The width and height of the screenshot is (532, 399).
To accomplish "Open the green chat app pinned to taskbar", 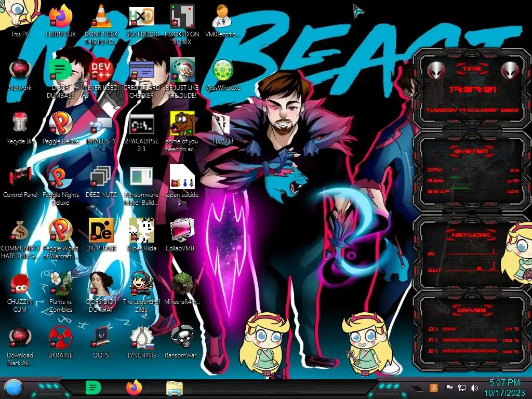I will pos(93,388).
